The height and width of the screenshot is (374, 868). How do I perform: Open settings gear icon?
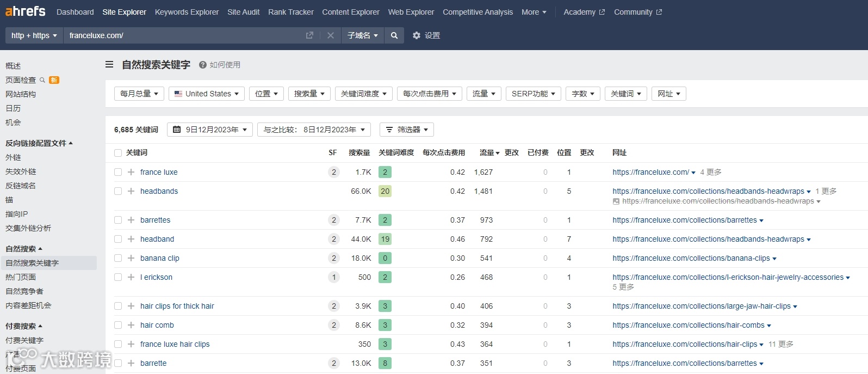[417, 35]
